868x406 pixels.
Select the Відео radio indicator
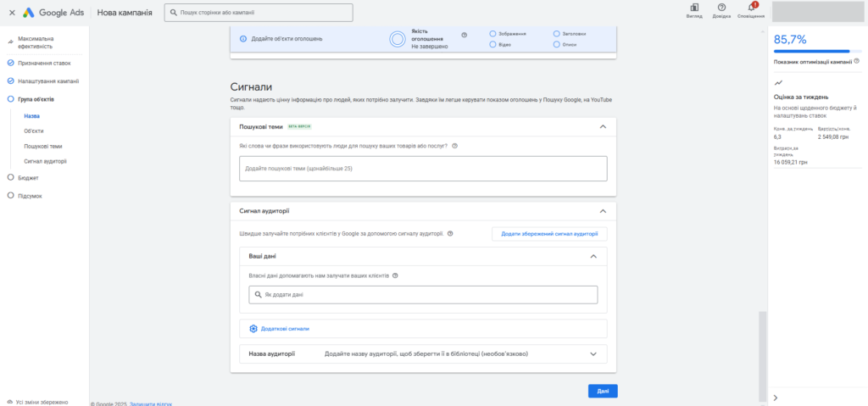492,45
